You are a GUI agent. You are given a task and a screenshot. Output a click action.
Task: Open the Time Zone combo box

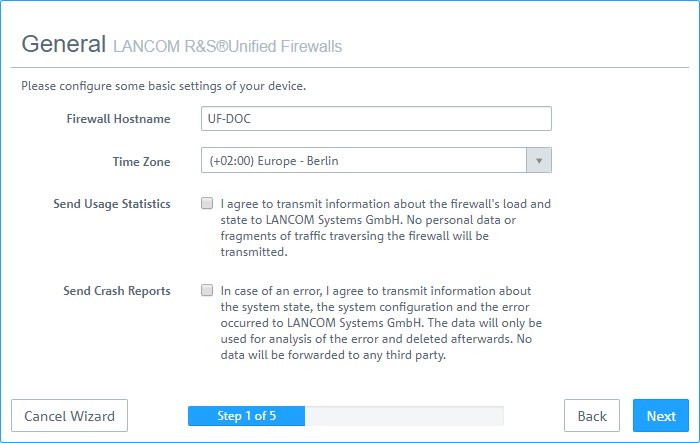coord(364,161)
